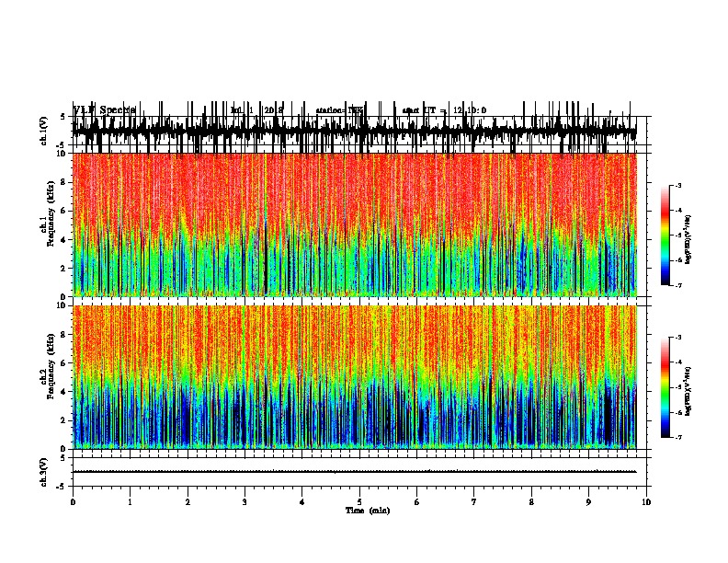Click the ch.2 colorbar log(PSD) unit label
This screenshot has width=728, height=563.
688,391
